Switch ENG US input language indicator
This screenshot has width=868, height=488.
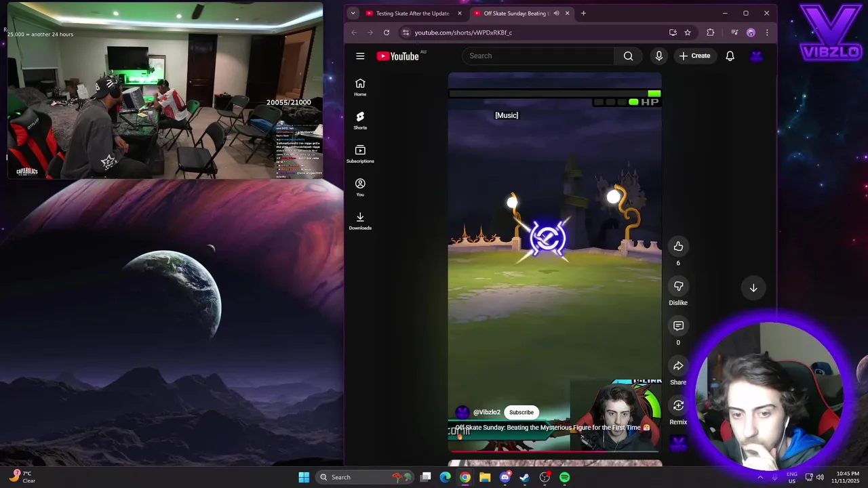[792, 477]
